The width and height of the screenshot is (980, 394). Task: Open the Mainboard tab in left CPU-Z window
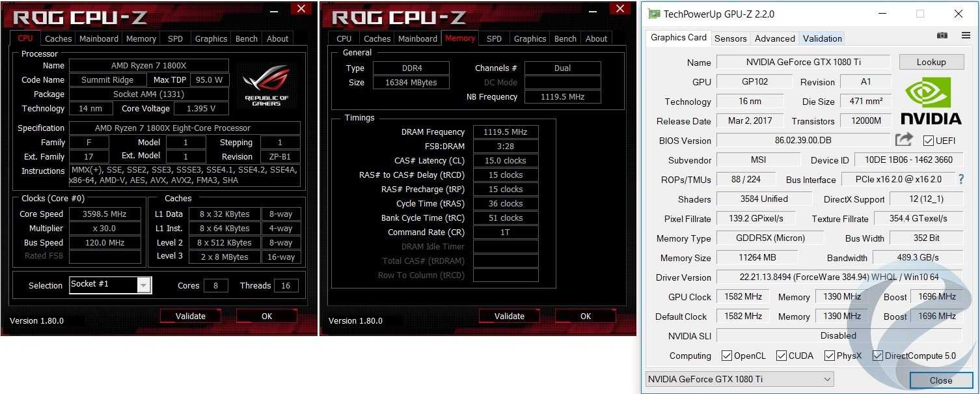click(x=99, y=38)
